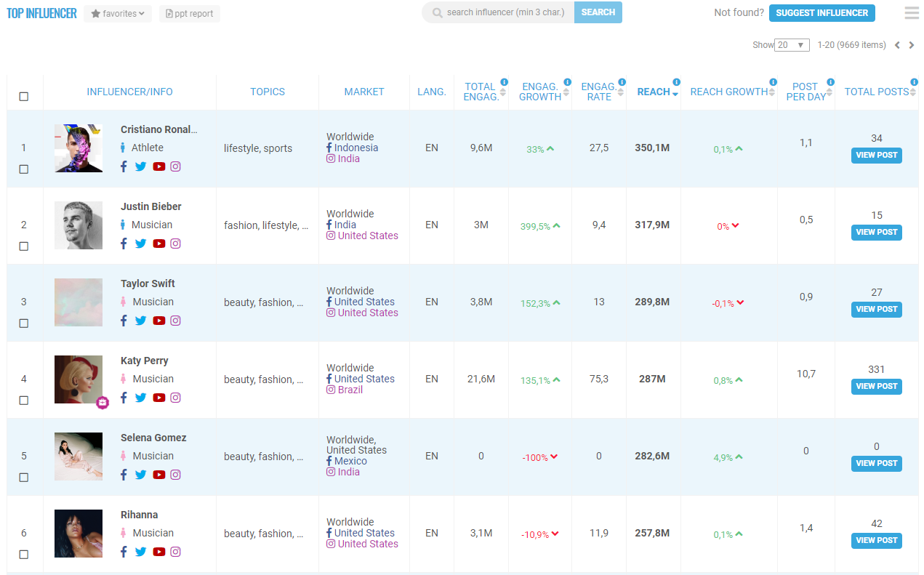Click the info icon above Post Per Day
The height and width of the screenshot is (575, 924).
point(830,82)
